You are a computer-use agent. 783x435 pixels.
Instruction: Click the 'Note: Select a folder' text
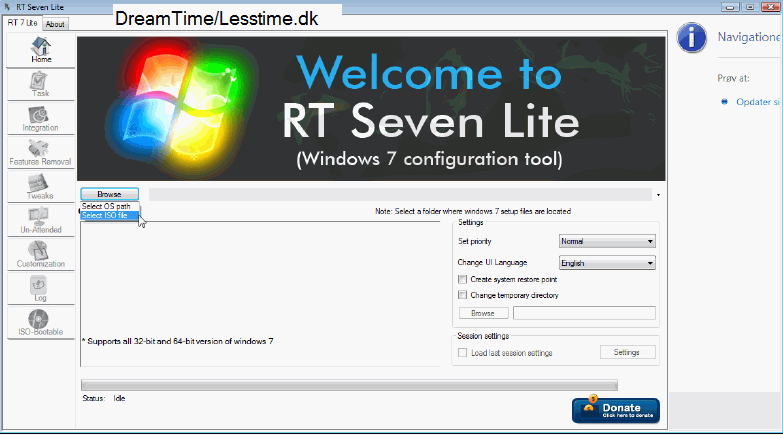click(473, 211)
